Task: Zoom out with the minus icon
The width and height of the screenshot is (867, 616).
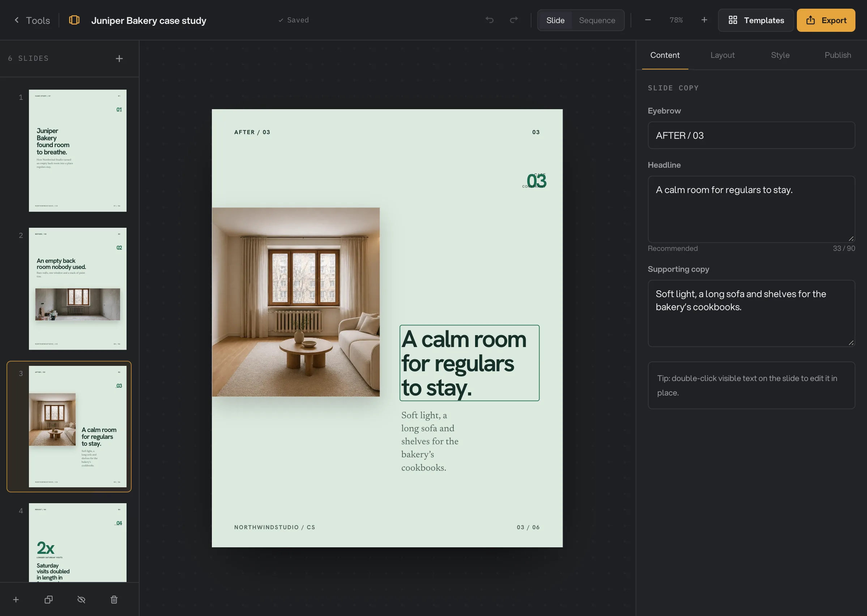Action: [x=648, y=20]
